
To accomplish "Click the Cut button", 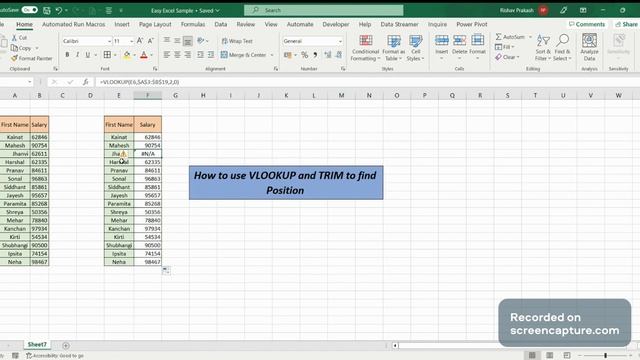I will coord(19,38).
